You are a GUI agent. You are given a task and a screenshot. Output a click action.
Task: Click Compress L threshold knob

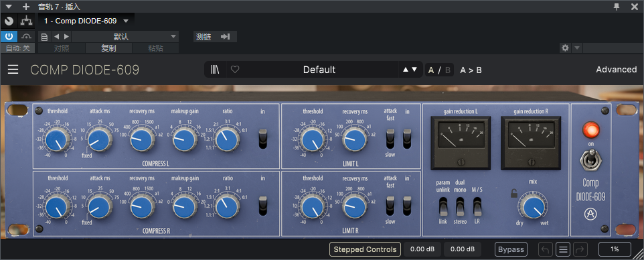(57, 139)
